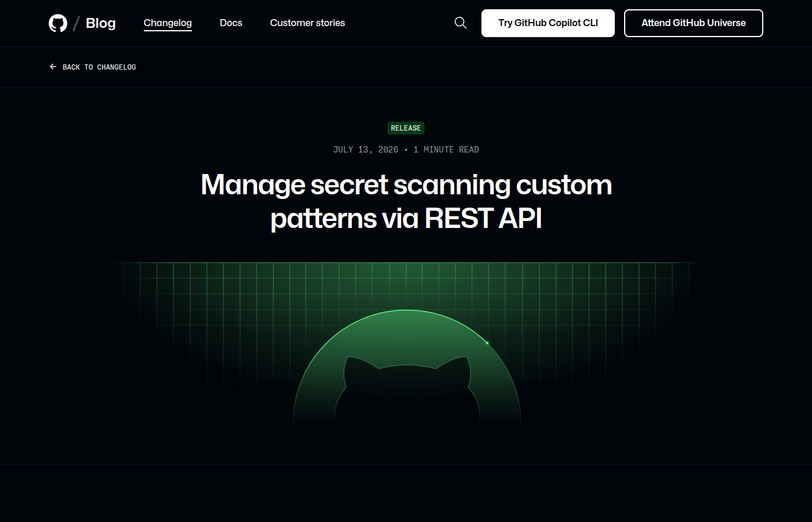The height and width of the screenshot is (522, 812).
Task: Follow the Back to Changelog link
Action: coord(93,67)
